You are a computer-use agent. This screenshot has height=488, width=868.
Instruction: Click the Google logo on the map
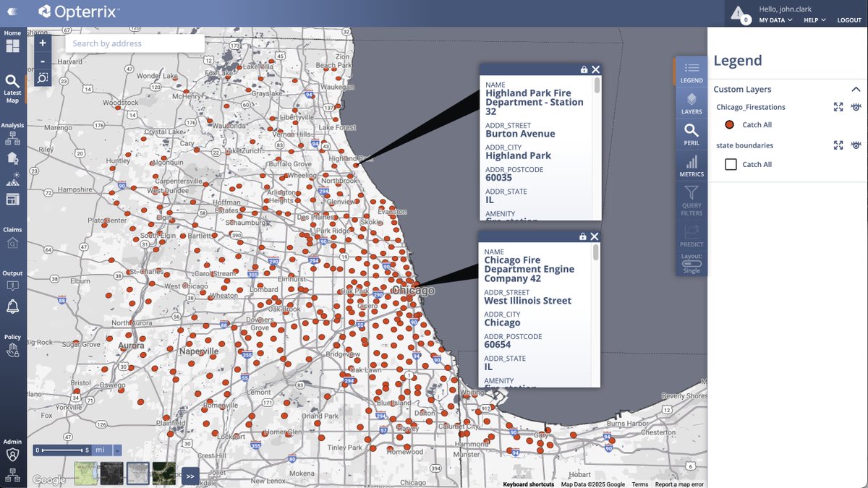pyautogui.click(x=48, y=480)
